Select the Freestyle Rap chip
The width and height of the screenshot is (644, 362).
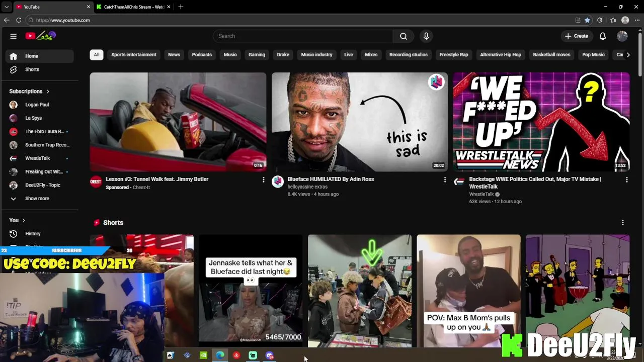(x=454, y=55)
